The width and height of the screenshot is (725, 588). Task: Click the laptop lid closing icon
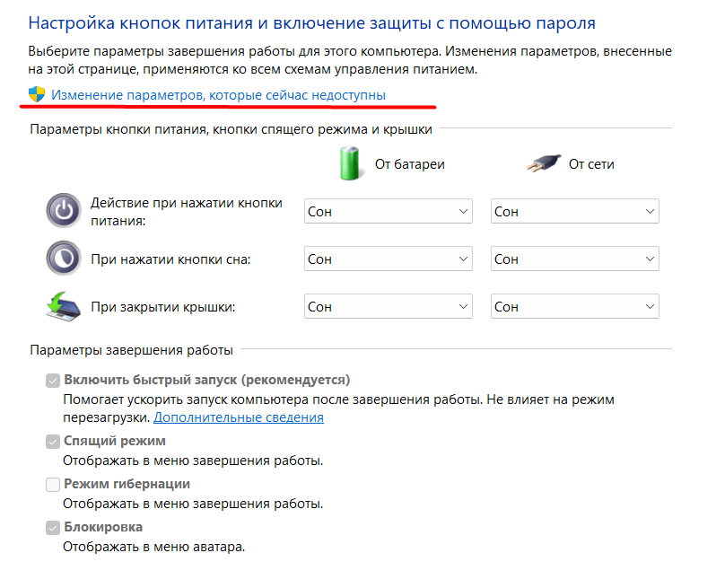[x=63, y=307]
